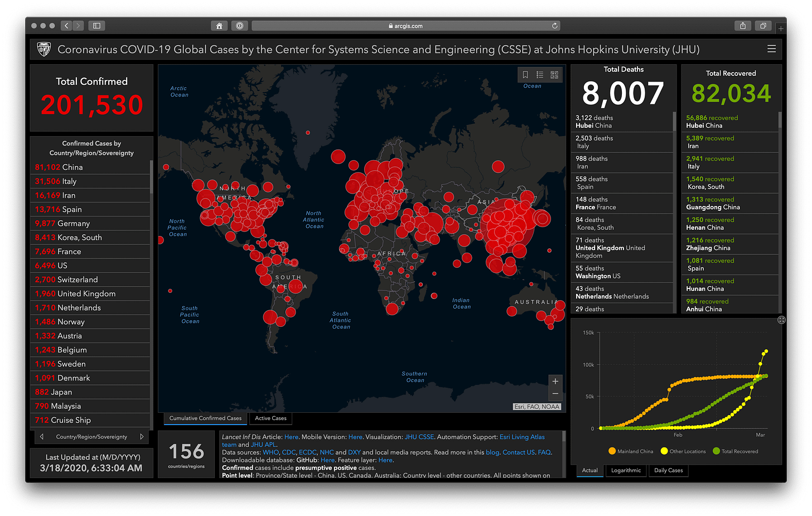Open the JHU APL link
Image resolution: width=812 pixels, height=516 pixels.
263,445
